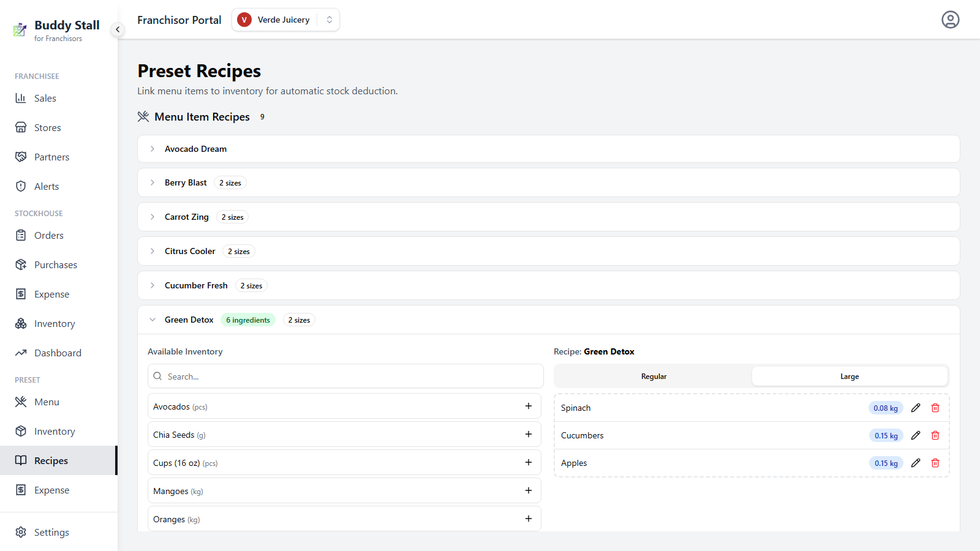The height and width of the screenshot is (551, 980).
Task: Add Avocados to recipe with plus icon
Action: [x=529, y=406]
